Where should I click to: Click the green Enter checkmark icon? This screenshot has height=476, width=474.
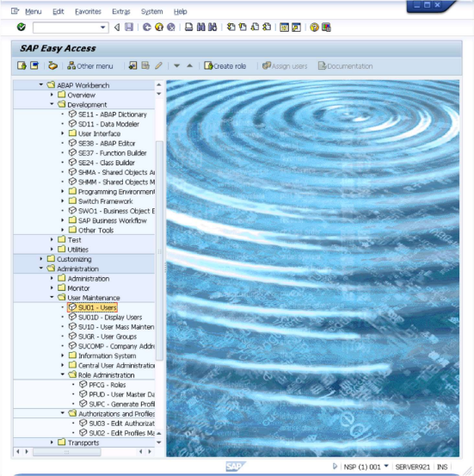[x=22, y=27]
